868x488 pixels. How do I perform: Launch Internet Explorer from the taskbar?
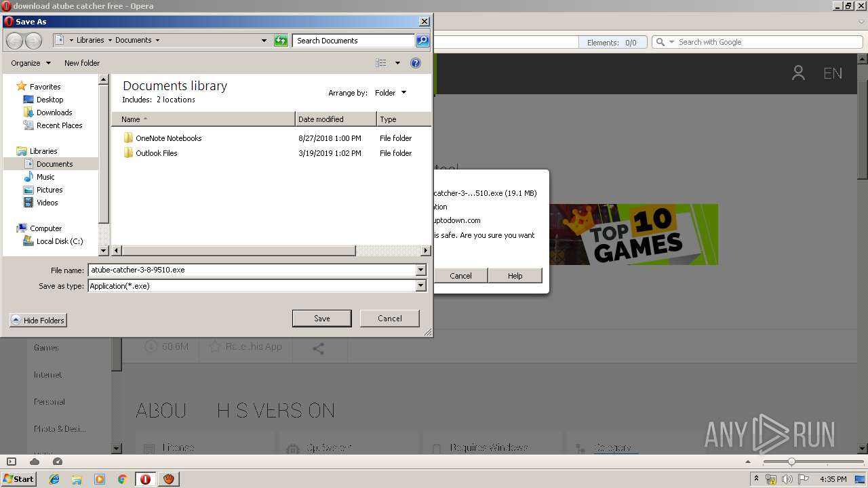pos(54,479)
